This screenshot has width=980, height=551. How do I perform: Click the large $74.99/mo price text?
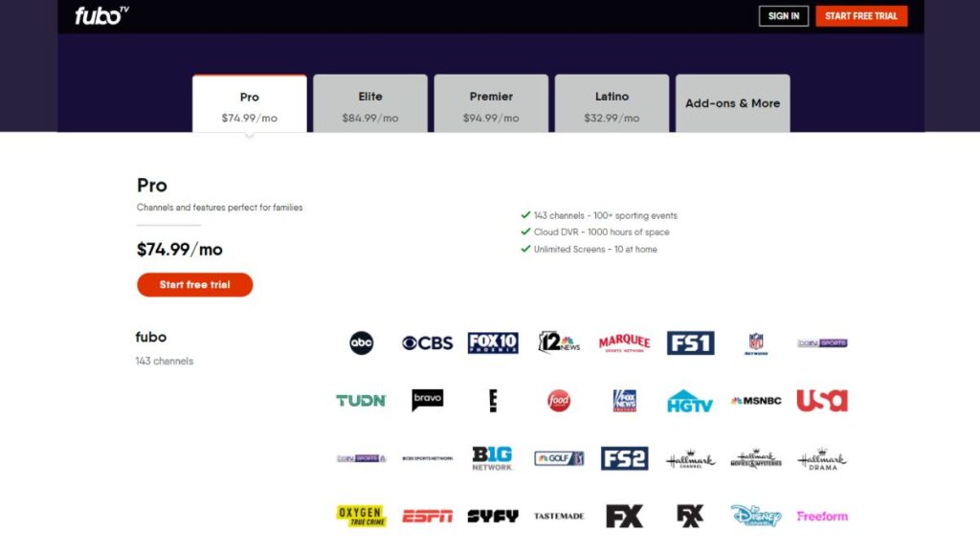tap(179, 250)
